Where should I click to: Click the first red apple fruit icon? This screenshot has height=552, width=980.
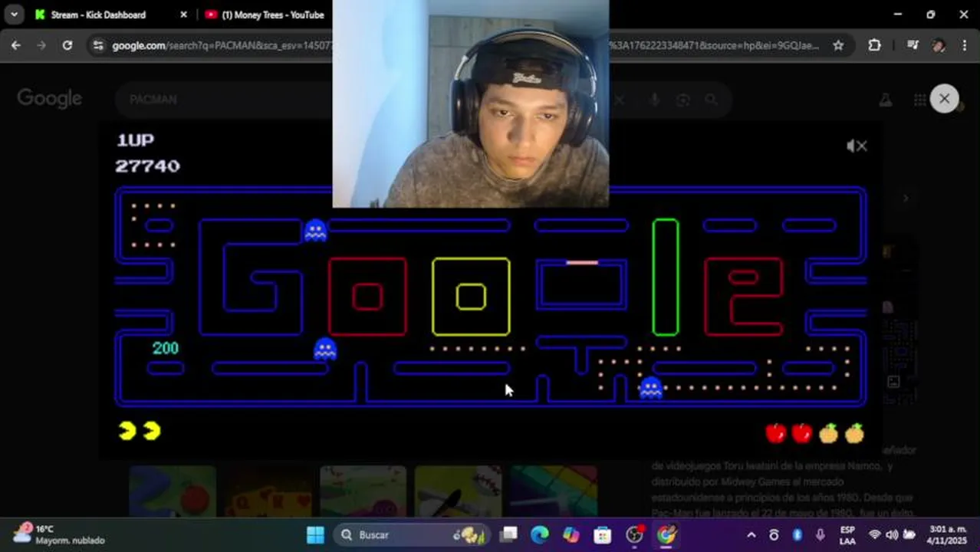point(776,433)
